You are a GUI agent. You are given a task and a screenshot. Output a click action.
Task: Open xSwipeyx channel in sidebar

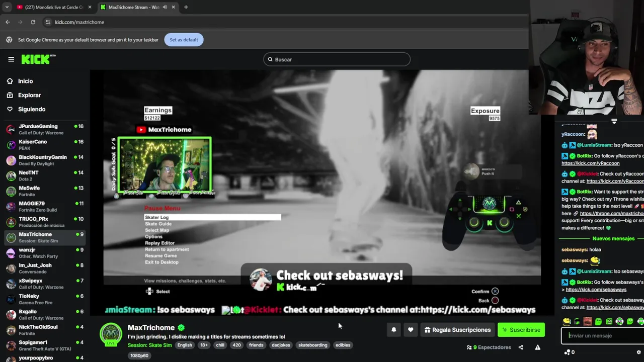45,284
